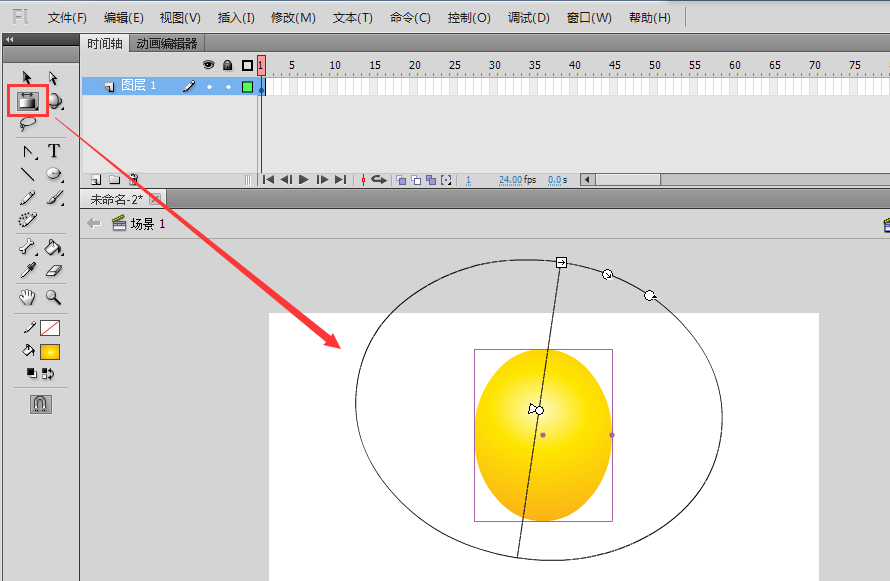Activate the Zoom magnifier tool
This screenshot has width=890, height=581.
54,297
